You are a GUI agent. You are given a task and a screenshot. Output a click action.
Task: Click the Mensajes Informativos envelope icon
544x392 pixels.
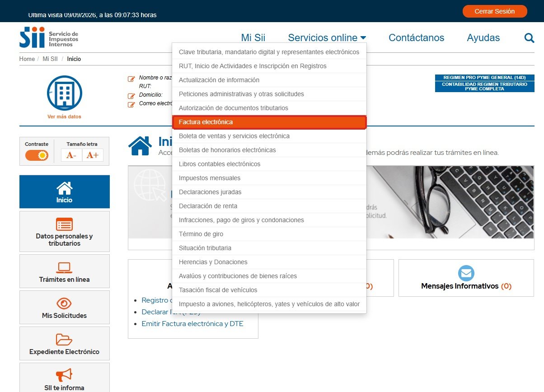(x=466, y=273)
